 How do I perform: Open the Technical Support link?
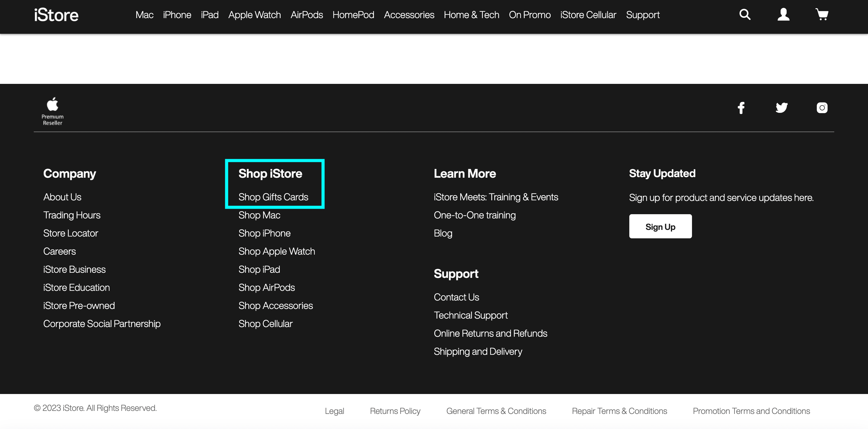(x=470, y=315)
